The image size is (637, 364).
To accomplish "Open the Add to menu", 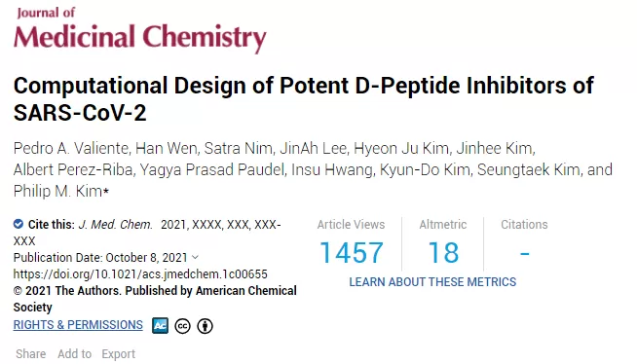I will pyautogui.click(x=74, y=354).
